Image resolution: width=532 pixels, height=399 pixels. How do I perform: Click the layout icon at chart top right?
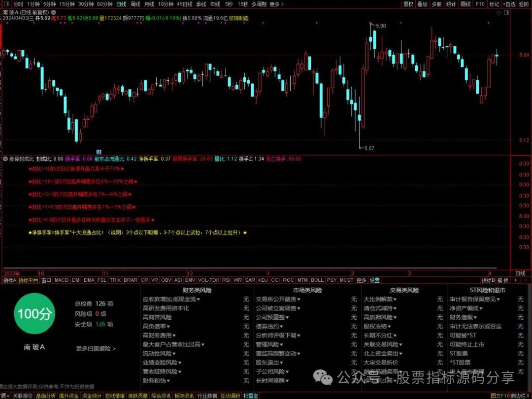(506, 12)
